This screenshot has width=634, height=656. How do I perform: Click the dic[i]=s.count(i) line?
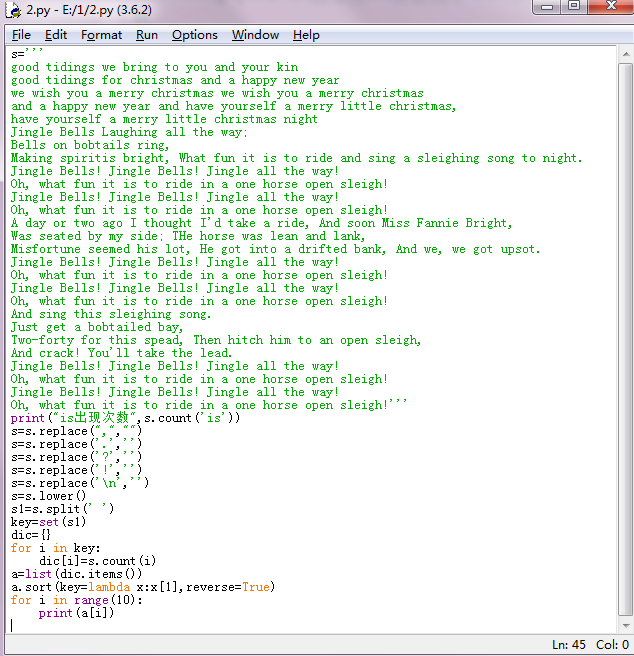pyautogui.click(x=98, y=561)
